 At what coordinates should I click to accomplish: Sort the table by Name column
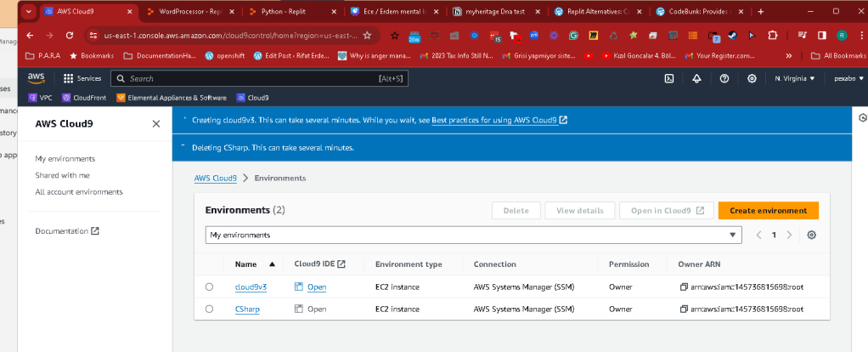(255, 264)
